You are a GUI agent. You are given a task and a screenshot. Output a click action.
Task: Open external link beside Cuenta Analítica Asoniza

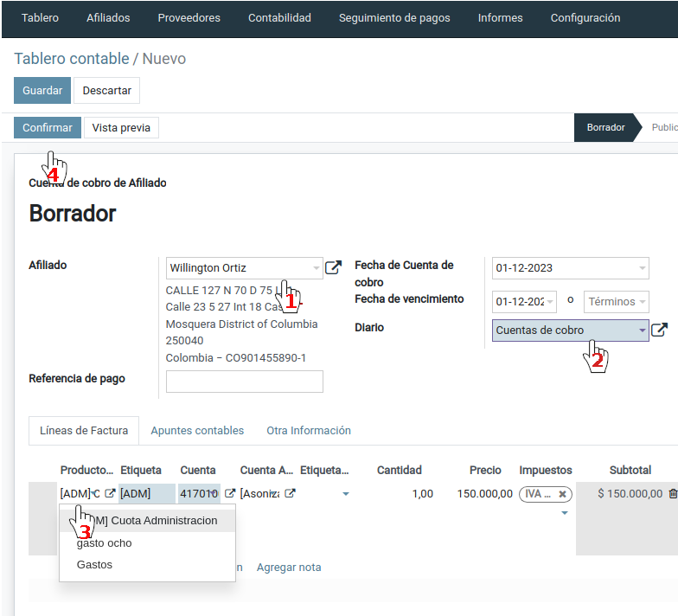pos(291,493)
